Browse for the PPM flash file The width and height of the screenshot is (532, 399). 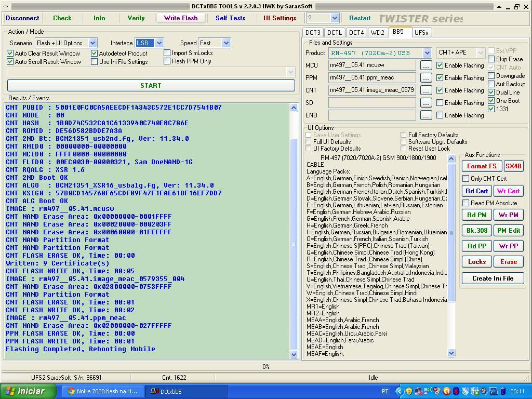426,78
